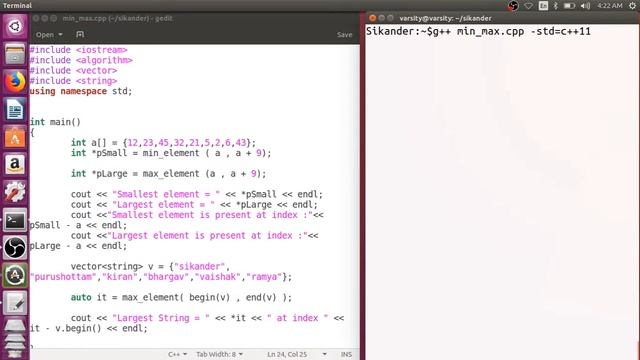Open System Settings wrench-gear icon
Image resolution: width=640 pixels, height=360 pixels.
point(15,192)
